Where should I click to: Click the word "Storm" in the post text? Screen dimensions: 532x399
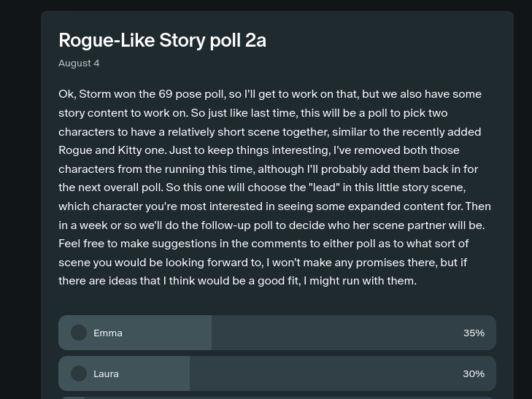[x=95, y=94]
